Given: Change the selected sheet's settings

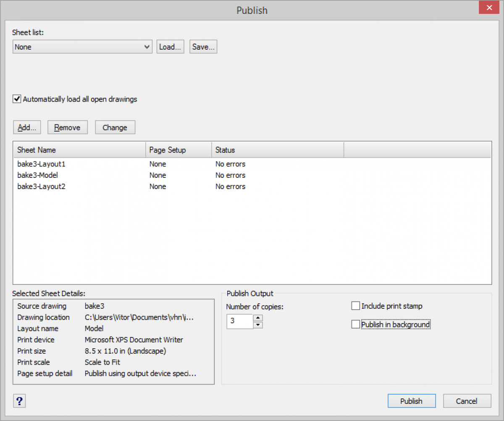Looking at the screenshot, I should point(115,127).
